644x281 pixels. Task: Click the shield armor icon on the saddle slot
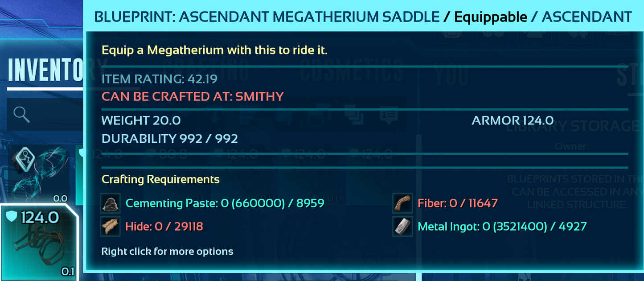click(x=12, y=217)
